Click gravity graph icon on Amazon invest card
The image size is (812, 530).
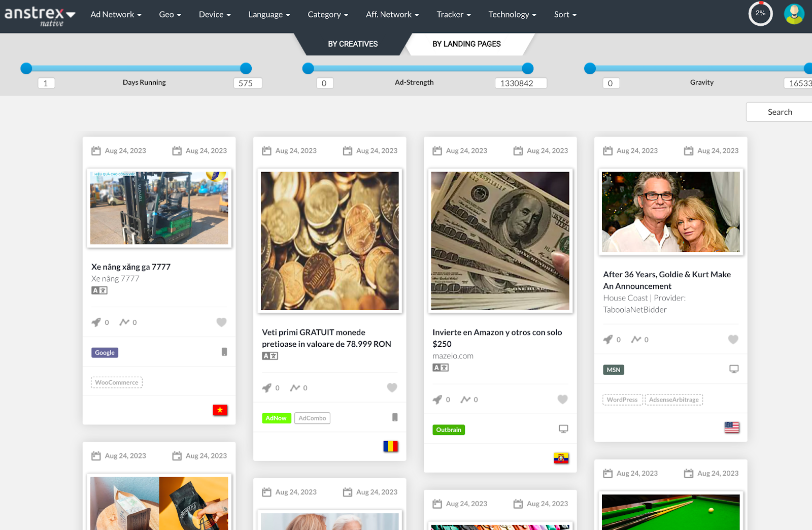click(465, 399)
